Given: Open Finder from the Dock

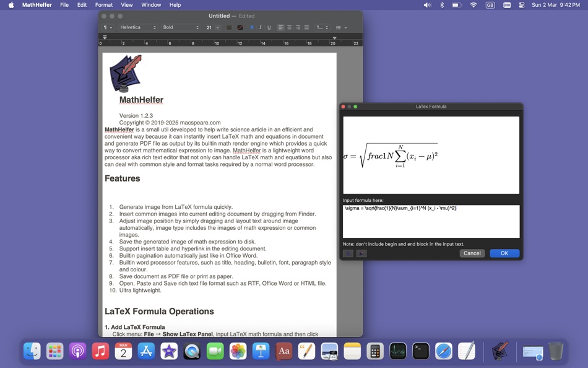Looking at the screenshot, I should click(32, 351).
